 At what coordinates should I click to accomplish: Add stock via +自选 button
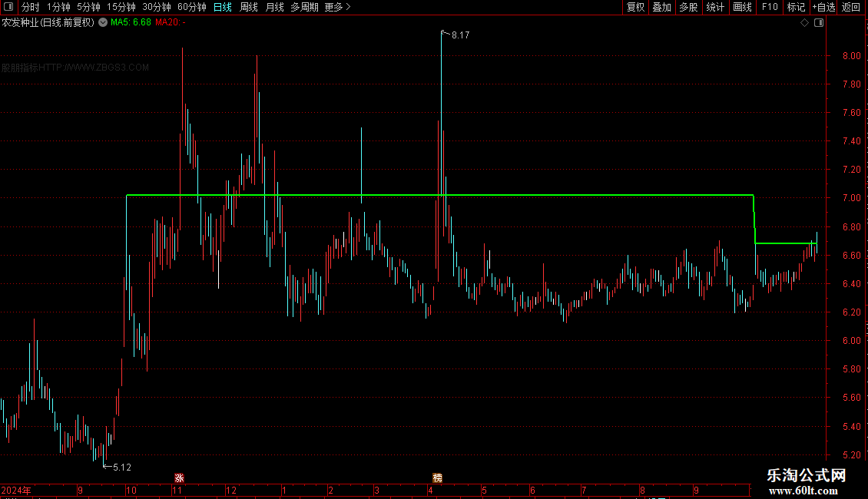tap(823, 7)
